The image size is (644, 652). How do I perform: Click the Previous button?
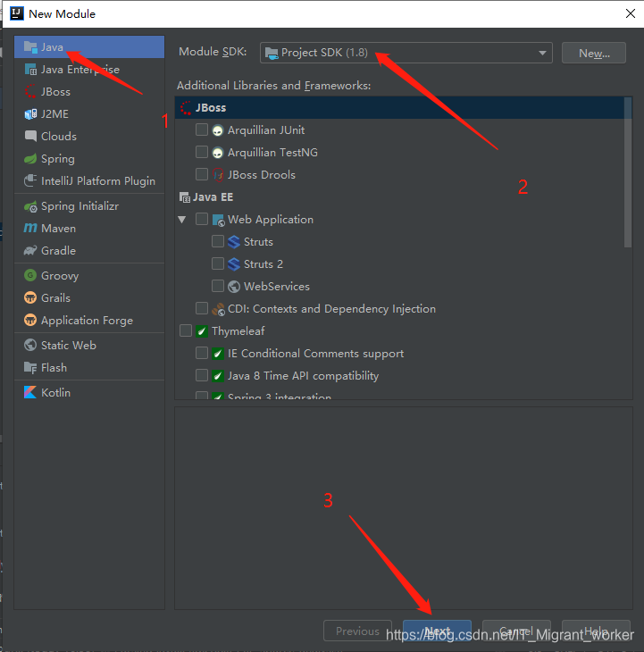[x=357, y=631]
